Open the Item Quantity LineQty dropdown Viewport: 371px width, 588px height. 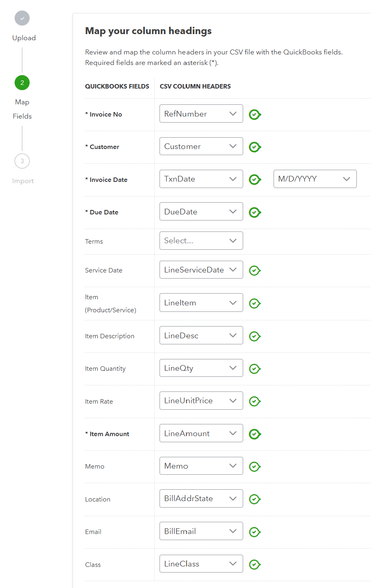point(201,368)
